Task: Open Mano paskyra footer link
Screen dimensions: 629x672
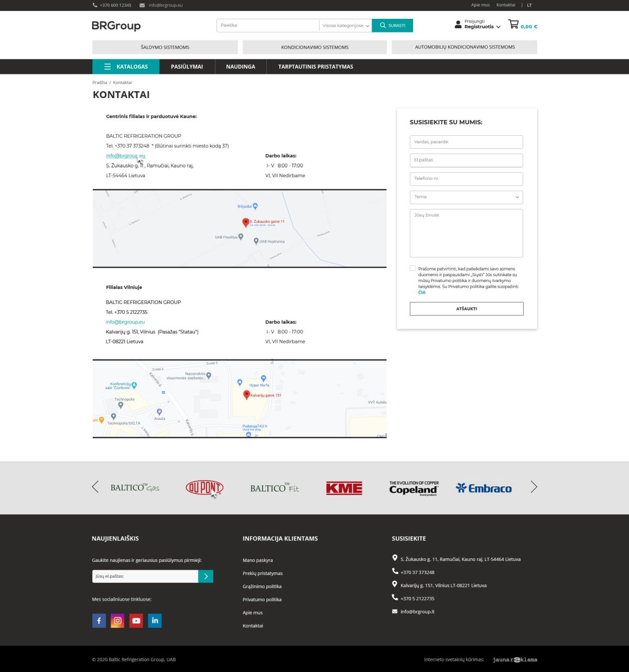Action: pyautogui.click(x=257, y=560)
